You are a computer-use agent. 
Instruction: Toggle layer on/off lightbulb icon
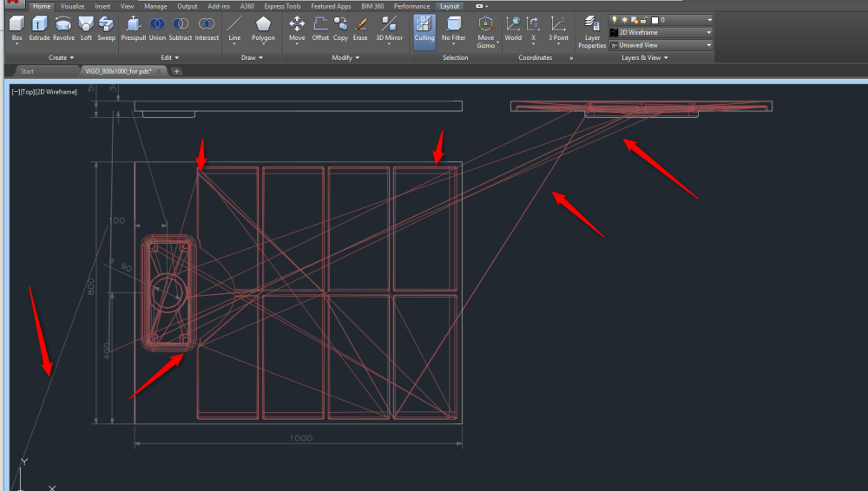pos(615,19)
